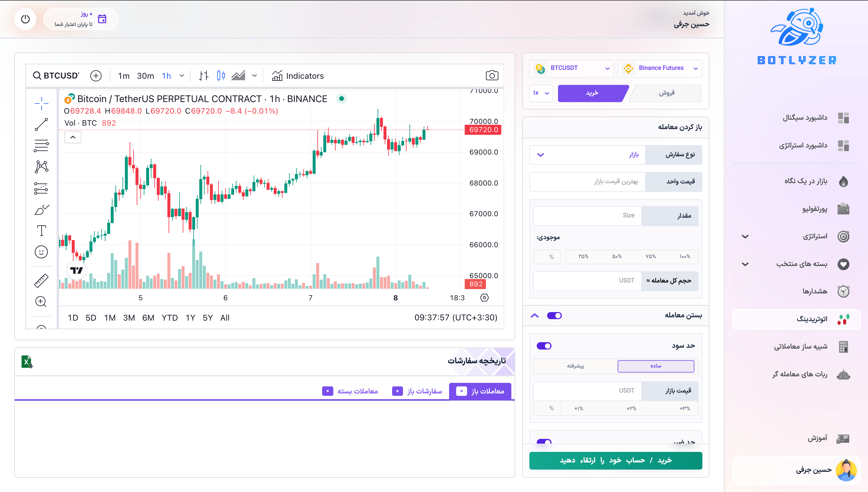868x492 pixels.
Task: Open the forecast and measurement tools
Action: click(41, 188)
